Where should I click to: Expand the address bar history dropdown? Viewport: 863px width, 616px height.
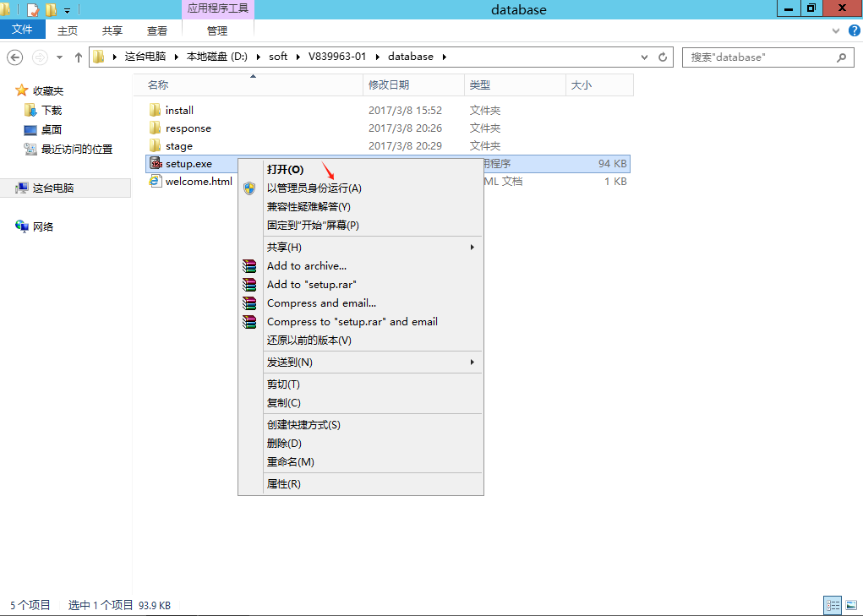(645, 57)
